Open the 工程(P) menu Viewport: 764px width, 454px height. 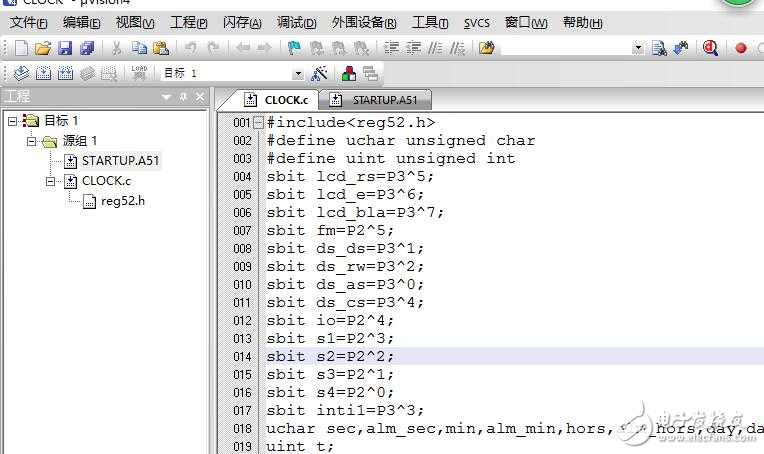pos(189,23)
